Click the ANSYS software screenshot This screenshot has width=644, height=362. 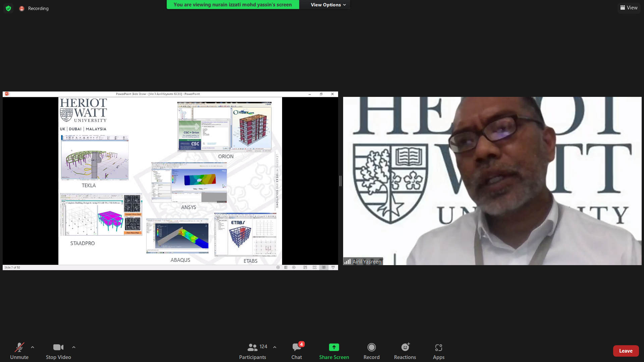point(189,183)
